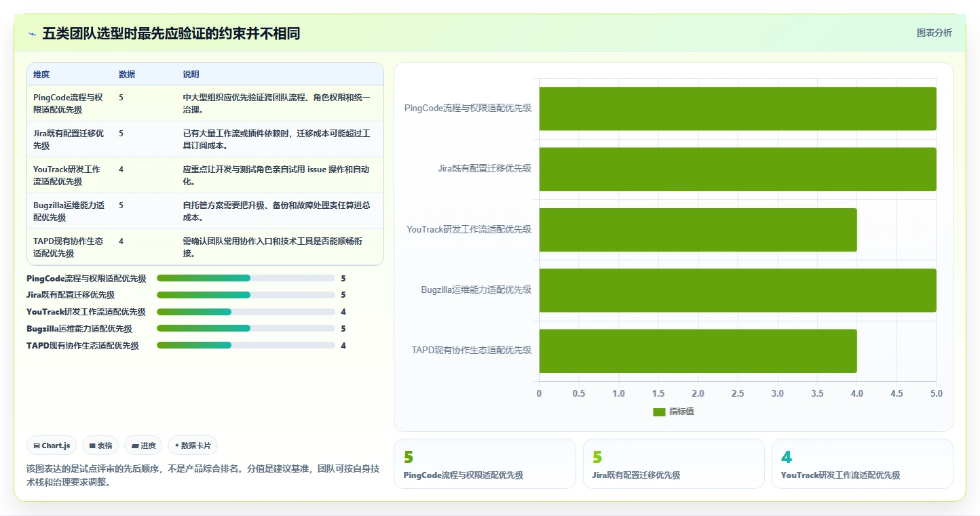Select the 进度 tag chip
This screenshot has height=516, width=980.
tap(143, 445)
